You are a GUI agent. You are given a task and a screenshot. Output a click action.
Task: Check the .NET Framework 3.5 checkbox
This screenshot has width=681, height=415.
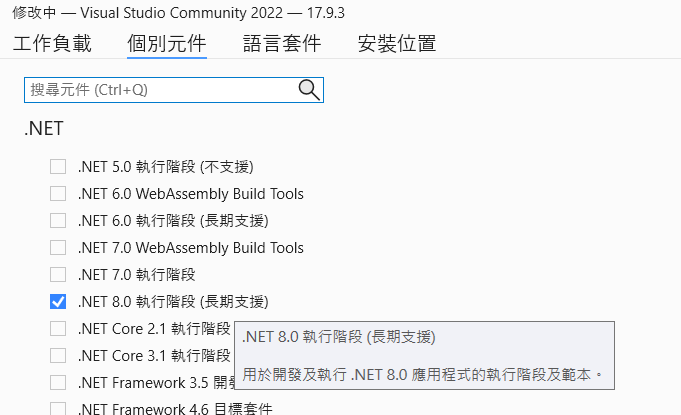[x=58, y=383]
